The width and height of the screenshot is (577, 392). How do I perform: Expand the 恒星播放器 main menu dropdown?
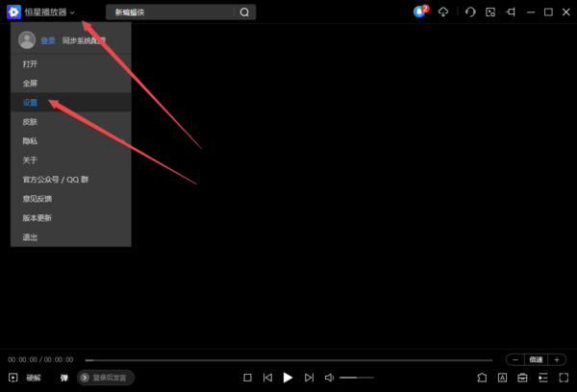[x=72, y=12]
